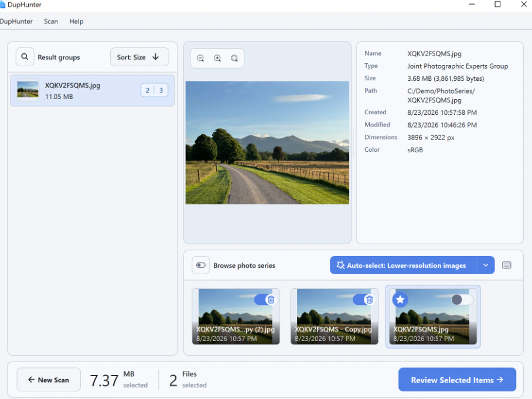Click the Modified date 8/23/2026 10:46:26 PM
Screen dimensions: 532x399
tap(442, 125)
